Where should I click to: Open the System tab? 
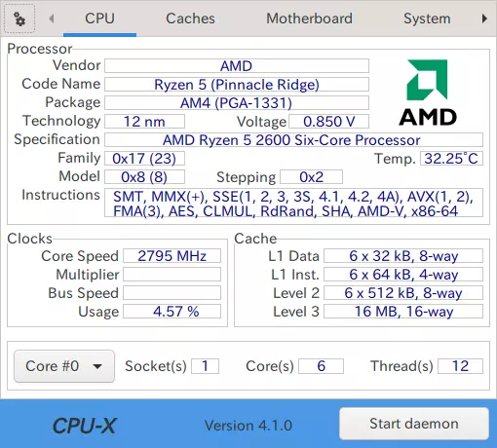pyautogui.click(x=427, y=19)
